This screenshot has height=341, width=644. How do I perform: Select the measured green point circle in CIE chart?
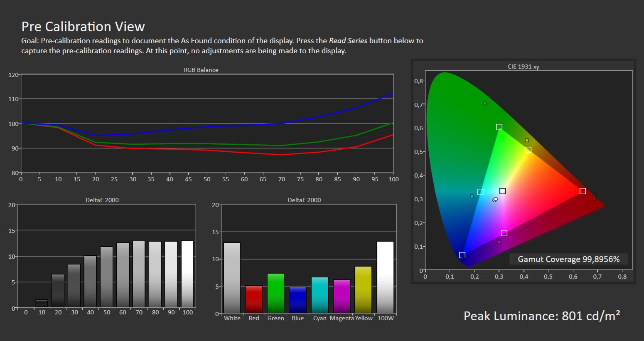485,104
